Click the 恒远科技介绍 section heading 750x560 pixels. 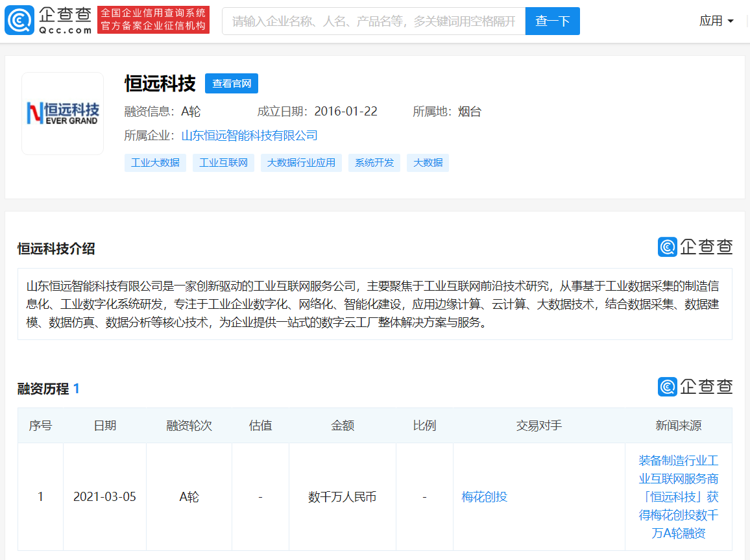[56, 249]
